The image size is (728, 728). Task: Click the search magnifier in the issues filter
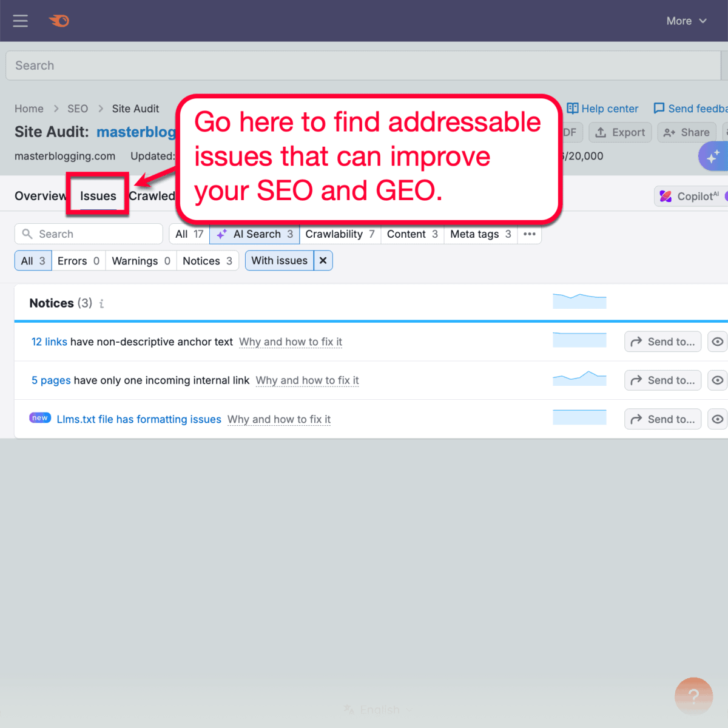point(28,234)
